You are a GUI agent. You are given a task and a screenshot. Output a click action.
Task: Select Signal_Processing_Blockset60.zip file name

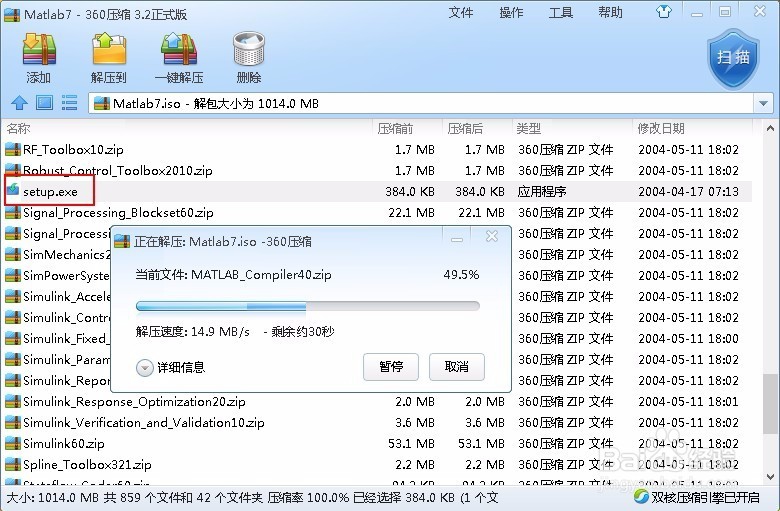[x=118, y=212]
